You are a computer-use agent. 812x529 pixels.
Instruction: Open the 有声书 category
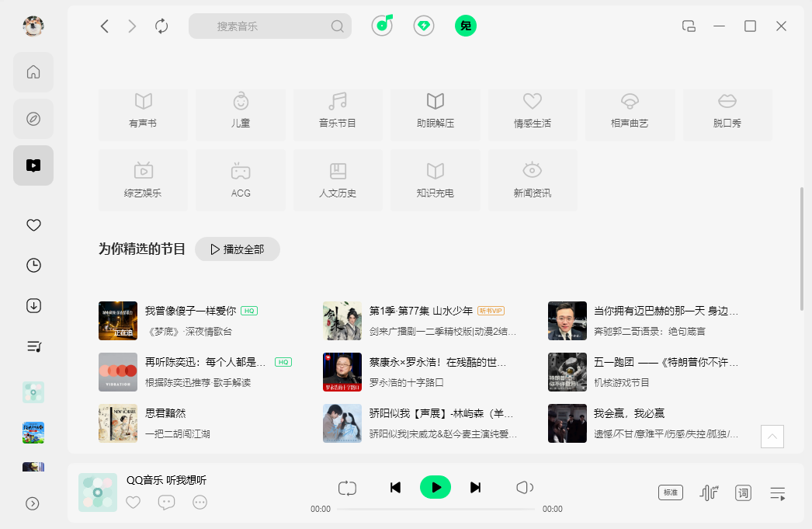pyautogui.click(x=143, y=114)
